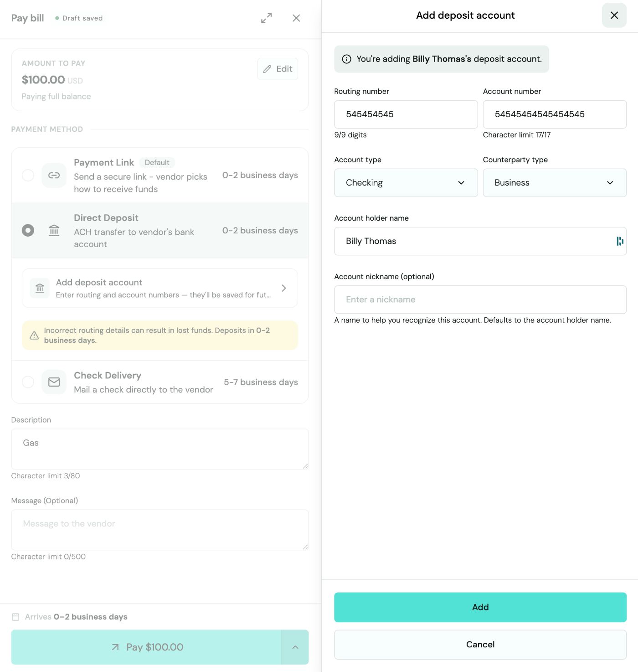Image resolution: width=638 pixels, height=672 pixels.
Task: Click the Description text area containing Gas
Action: (160, 449)
